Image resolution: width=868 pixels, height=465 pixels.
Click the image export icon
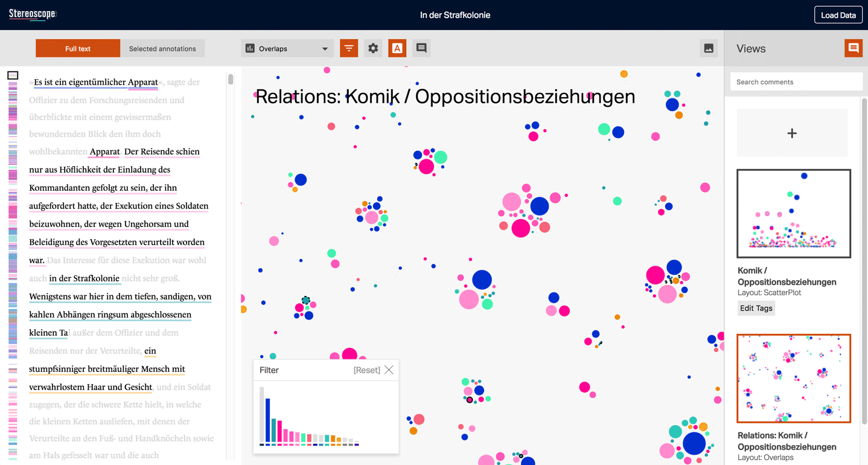709,48
